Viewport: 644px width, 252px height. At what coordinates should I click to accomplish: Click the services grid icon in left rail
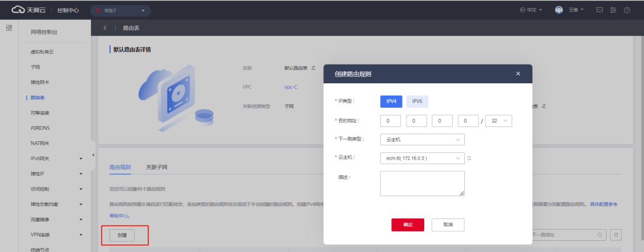(9, 28)
